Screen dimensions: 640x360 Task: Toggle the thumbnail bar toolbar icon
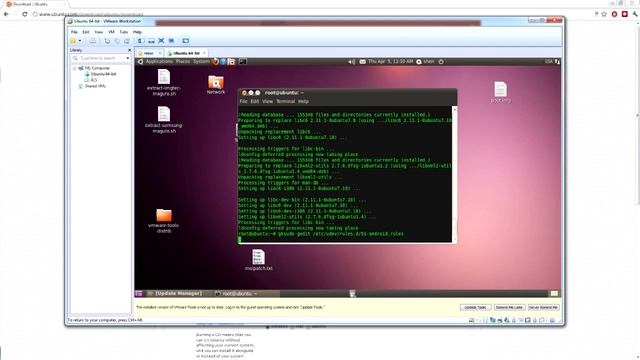click(151, 41)
